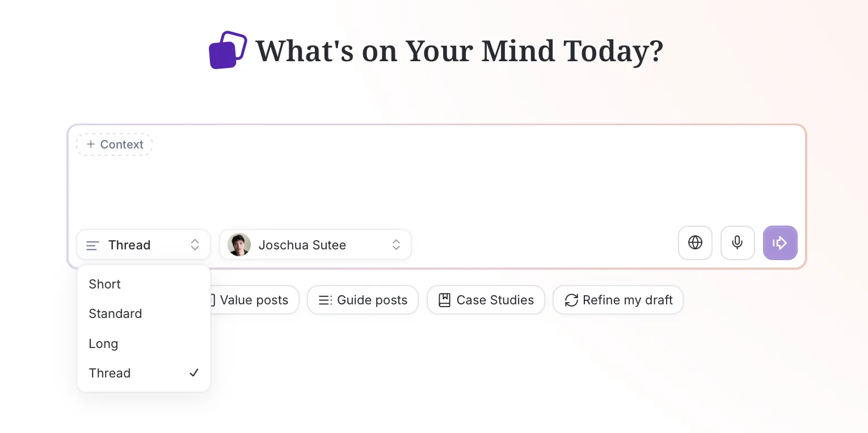Open the Thread length dropdown

(143, 244)
